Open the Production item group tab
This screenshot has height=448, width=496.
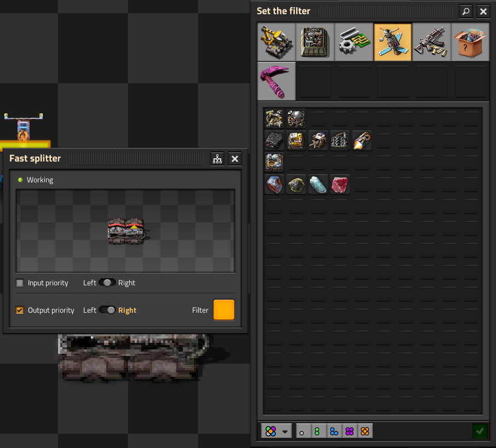click(315, 42)
